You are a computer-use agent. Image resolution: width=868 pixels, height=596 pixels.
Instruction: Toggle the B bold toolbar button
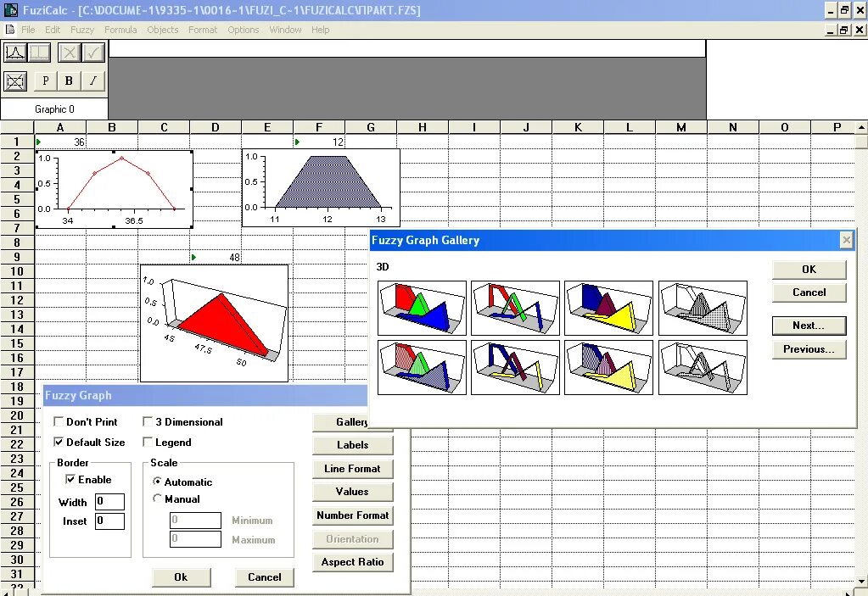point(69,81)
